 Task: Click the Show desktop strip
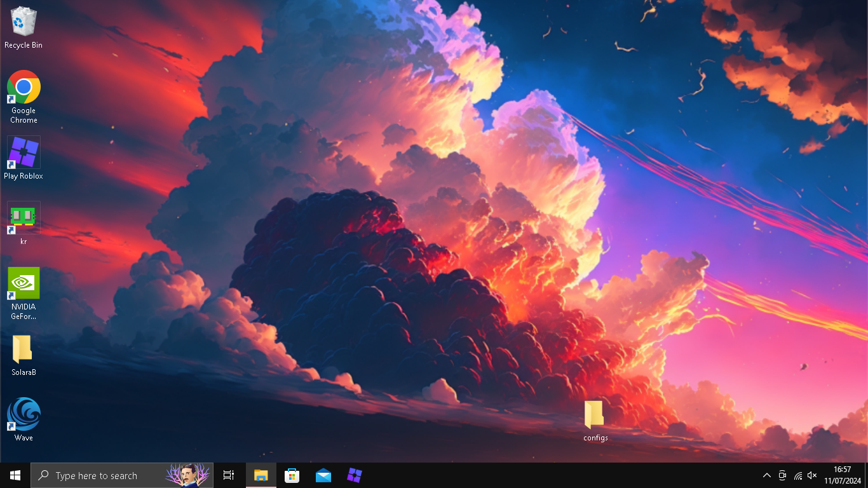866,475
